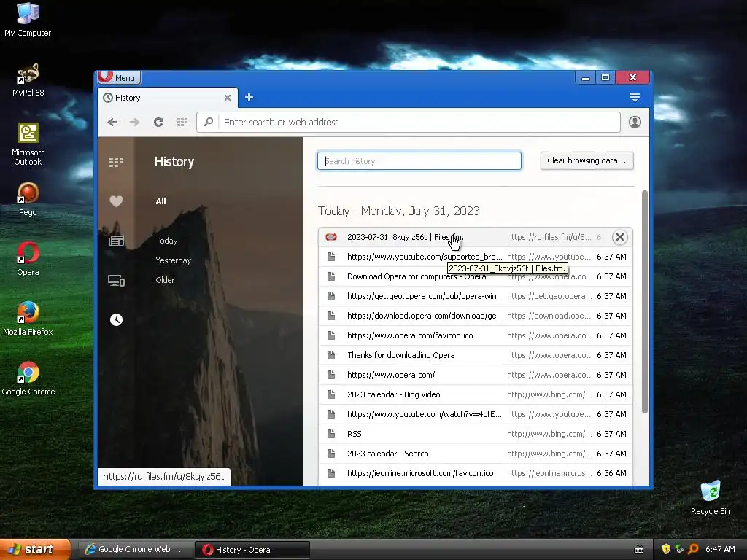Open the user account icon
This screenshot has width=747, height=560.
(635, 122)
